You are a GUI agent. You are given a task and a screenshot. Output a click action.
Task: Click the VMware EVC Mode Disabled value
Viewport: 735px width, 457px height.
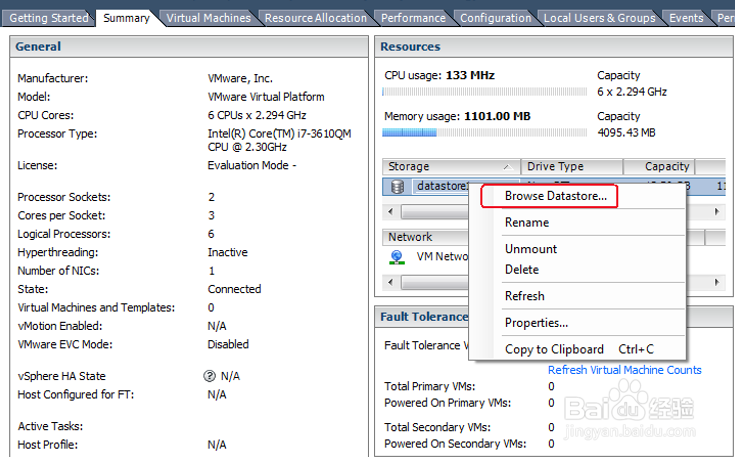[x=228, y=344]
